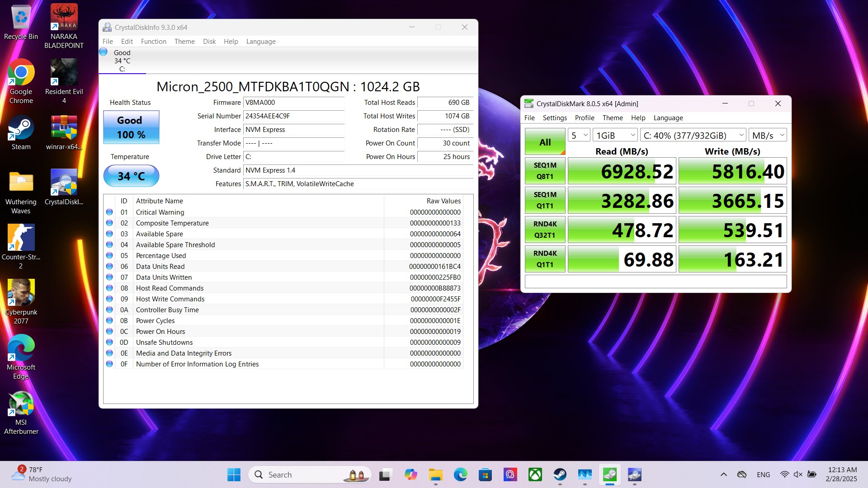Open the 1GiB test size dropdown

(x=615, y=135)
